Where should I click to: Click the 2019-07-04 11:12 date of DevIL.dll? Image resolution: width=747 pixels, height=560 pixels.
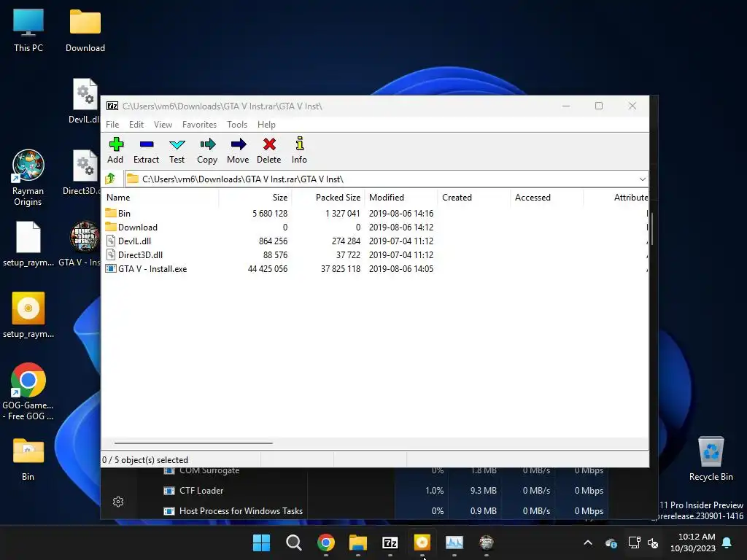tap(401, 241)
